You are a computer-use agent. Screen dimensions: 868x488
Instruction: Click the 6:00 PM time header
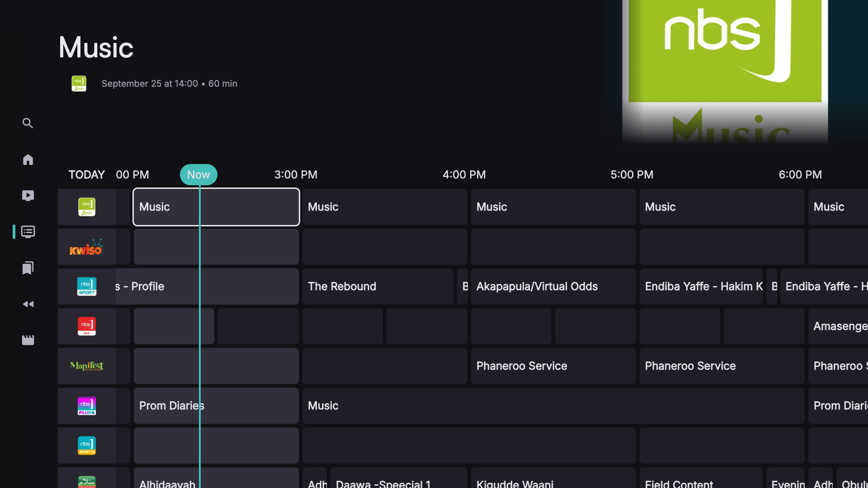tap(800, 174)
